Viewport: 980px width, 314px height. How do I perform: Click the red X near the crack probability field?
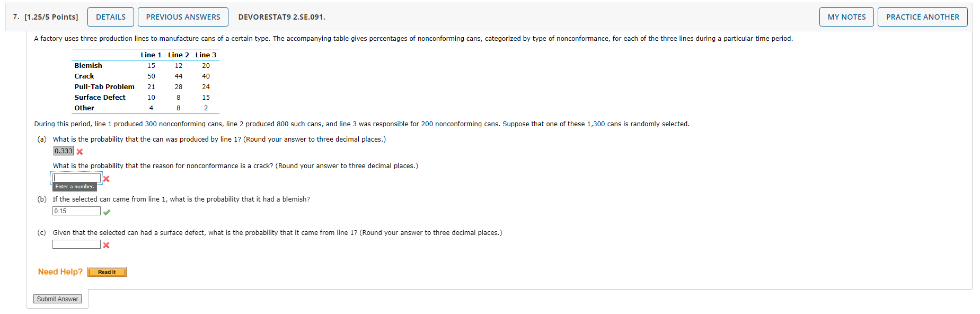pyautogui.click(x=105, y=179)
